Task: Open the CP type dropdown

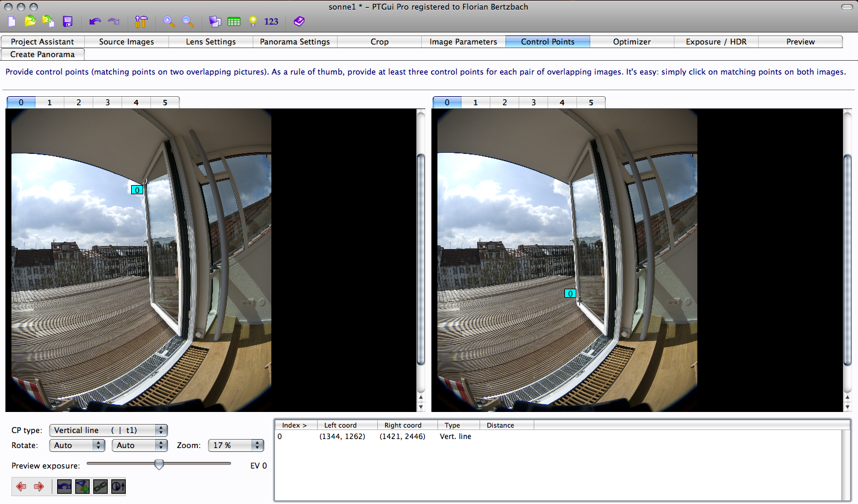Action: tap(108, 430)
